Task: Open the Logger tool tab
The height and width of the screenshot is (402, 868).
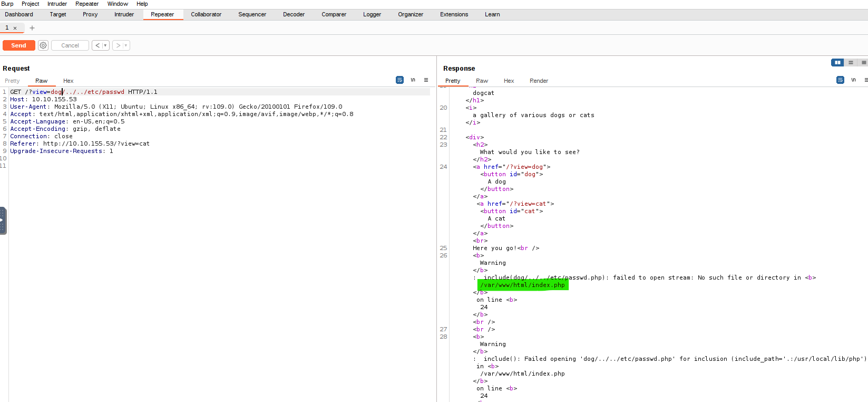Action: tap(372, 14)
